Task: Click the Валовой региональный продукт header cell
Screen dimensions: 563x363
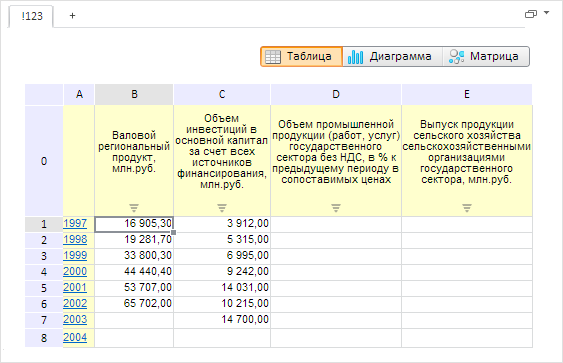Action: coord(134,161)
